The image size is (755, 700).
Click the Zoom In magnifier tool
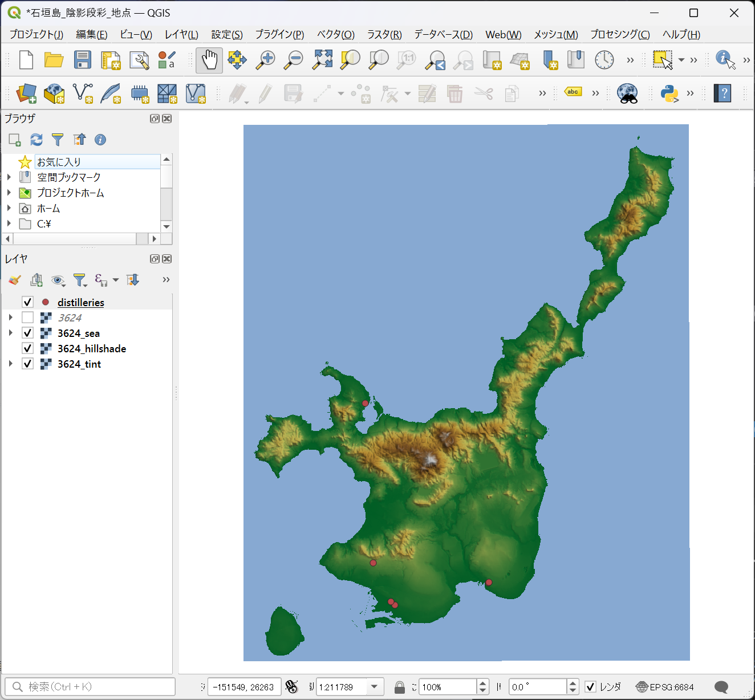tap(265, 60)
